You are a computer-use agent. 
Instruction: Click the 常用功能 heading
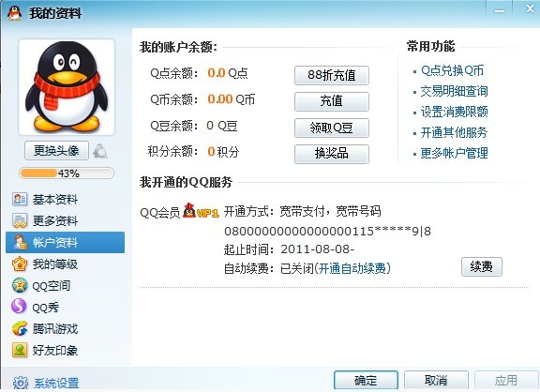pos(430,46)
